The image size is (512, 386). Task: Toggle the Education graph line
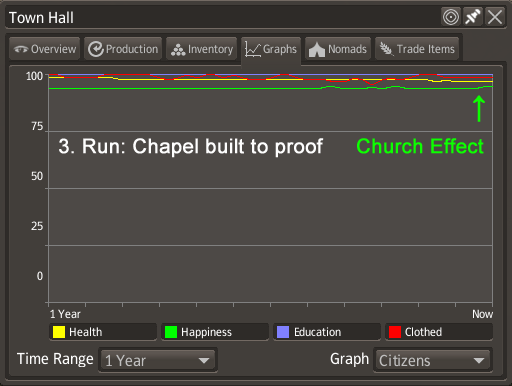[327, 332]
